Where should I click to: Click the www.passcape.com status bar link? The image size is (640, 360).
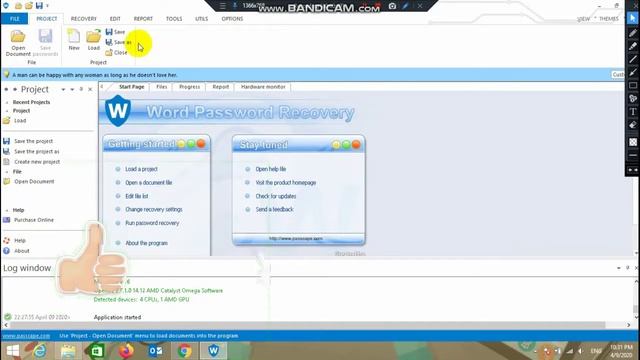pyautogui.click(x=27, y=336)
